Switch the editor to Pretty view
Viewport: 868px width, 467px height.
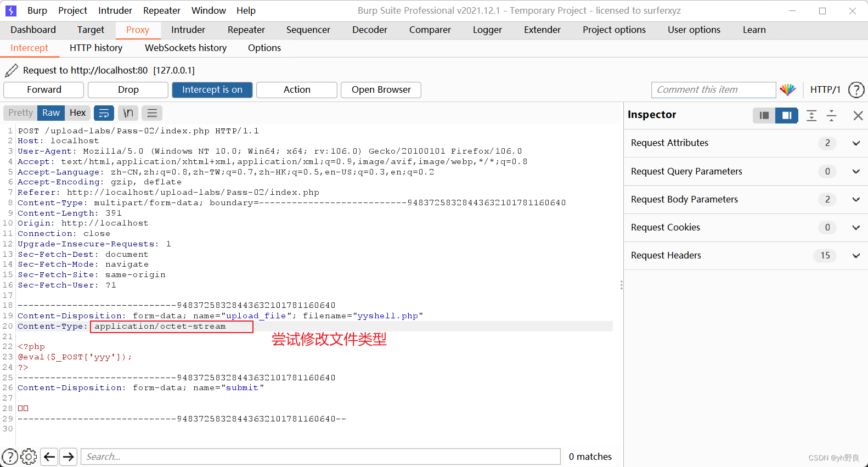click(x=20, y=113)
